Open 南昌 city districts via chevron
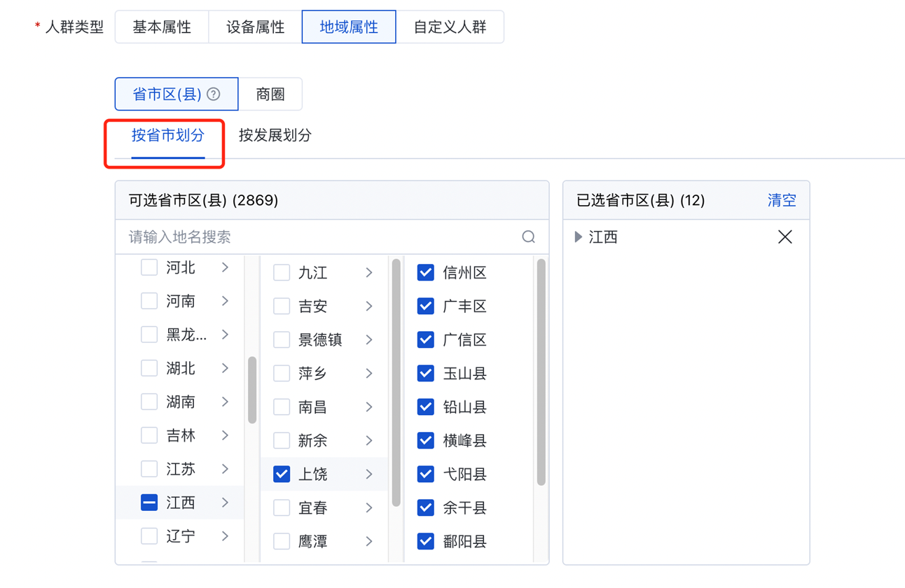Image resolution: width=905 pixels, height=588 pixels. (369, 407)
